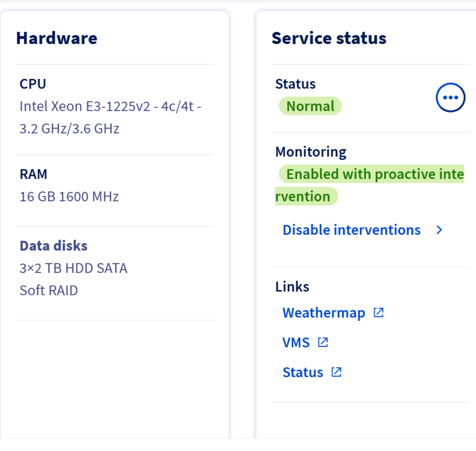Click the 'Enabled with proactive intervention' badge

pos(370,185)
